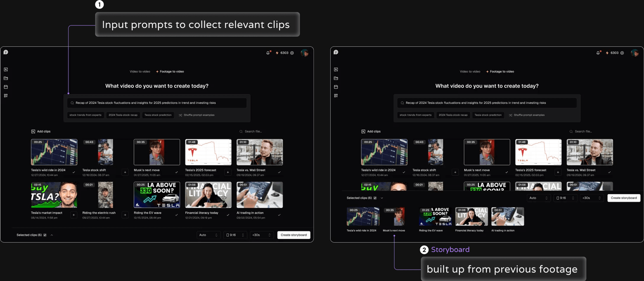This screenshot has height=281, width=644.
Task: Choose 'Tesla stock prediction' chip, right window
Action: [488, 115]
